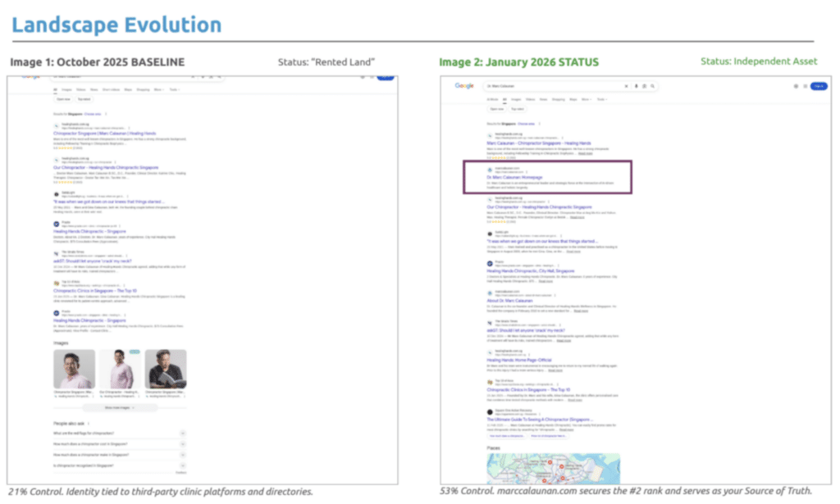Open 'It was when we got down' result, January screenshot
840x504 pixels.
pyautogui.click(x=541, y=241)
